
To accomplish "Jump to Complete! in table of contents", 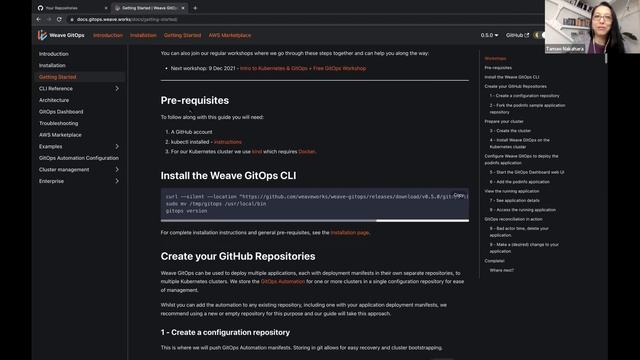I will pyautogui.click(x=494, y=261).
